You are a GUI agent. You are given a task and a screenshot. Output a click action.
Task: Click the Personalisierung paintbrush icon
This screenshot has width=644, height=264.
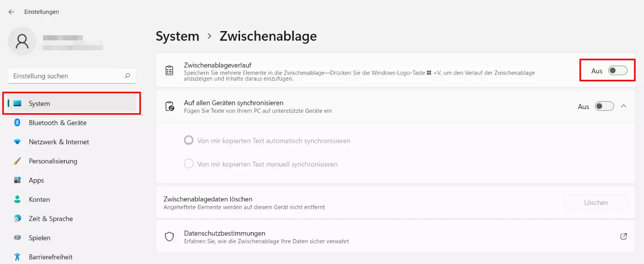click(18, 161)
